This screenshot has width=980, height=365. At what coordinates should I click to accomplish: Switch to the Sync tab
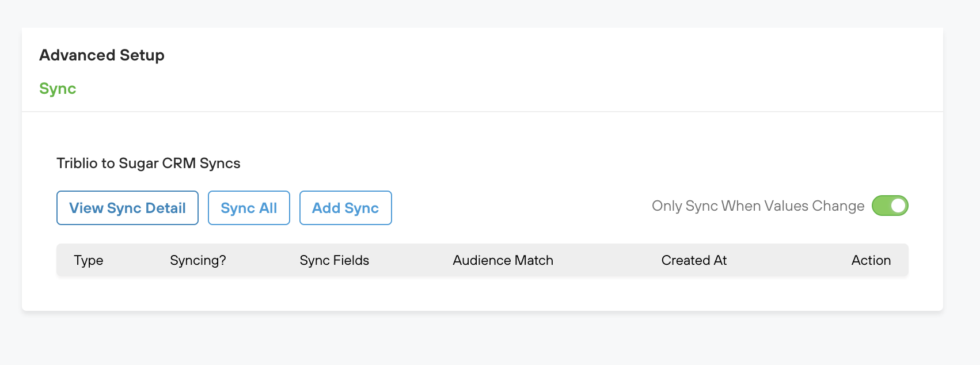click(58, 89)
